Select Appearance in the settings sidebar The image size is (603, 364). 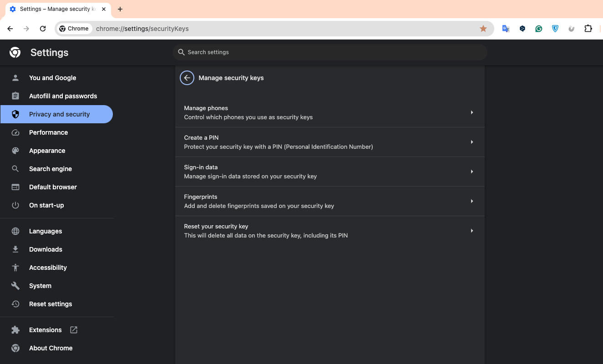pyautogui.click(x=47, y=151)
